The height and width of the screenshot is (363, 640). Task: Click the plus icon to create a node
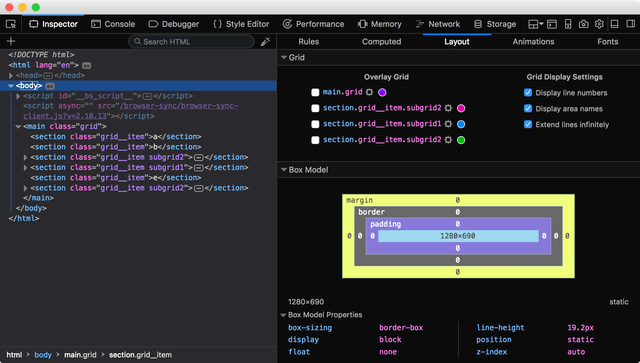coord(11,41)
